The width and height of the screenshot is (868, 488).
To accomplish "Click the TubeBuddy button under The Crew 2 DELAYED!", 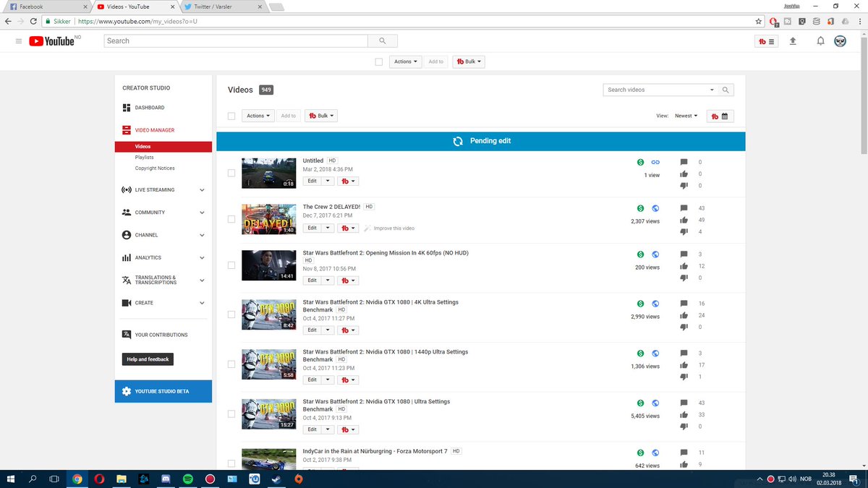I will tap(348, 228).
